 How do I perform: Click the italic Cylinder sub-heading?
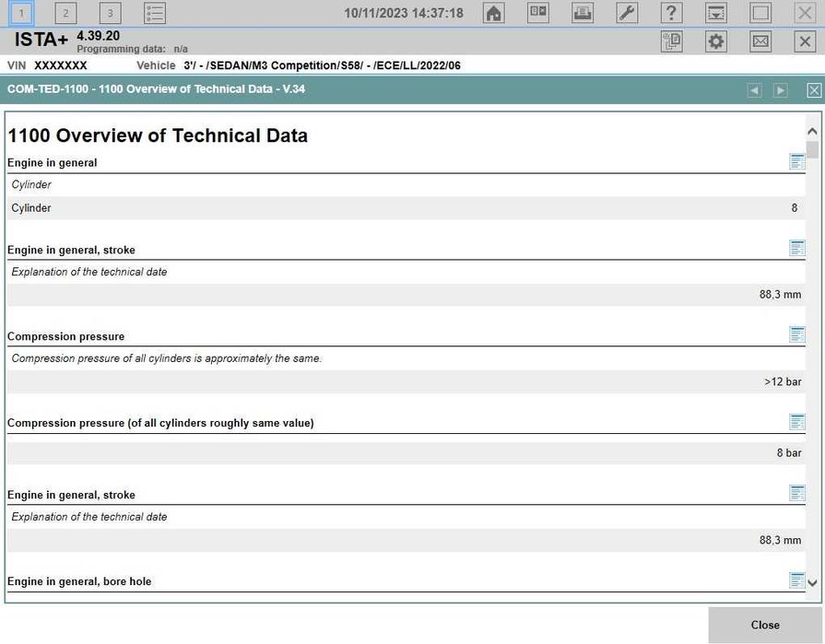pos(31,185)
